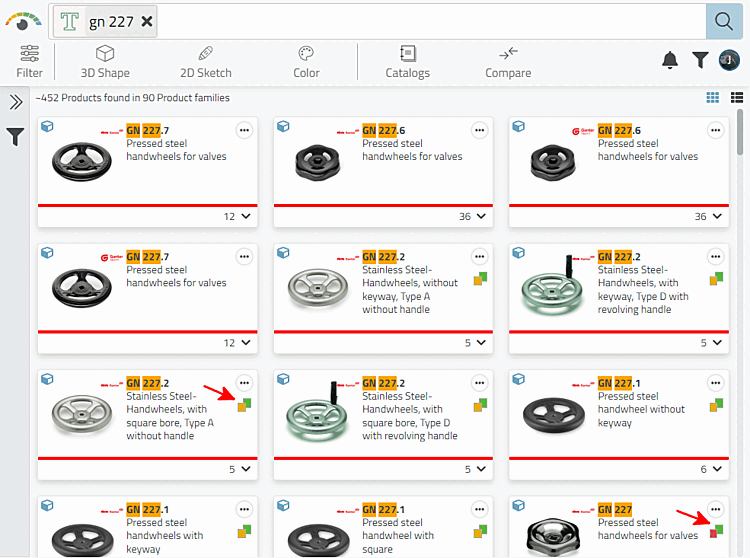
Task: Open more options on plain GN 227 card
Action: (715, 509)
